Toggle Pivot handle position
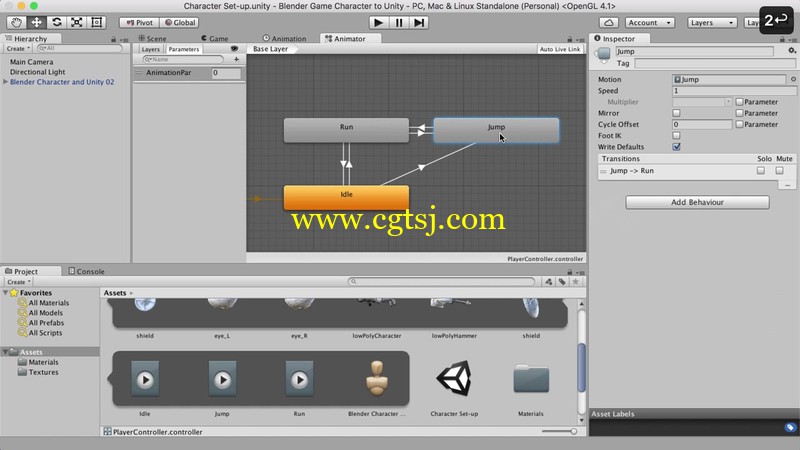Viewport: 800px width, 450px height. (x=139, y=22)
